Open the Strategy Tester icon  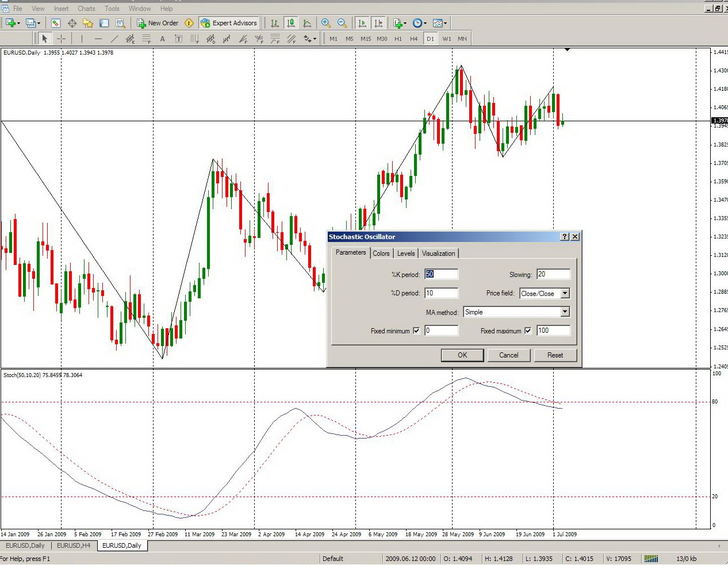[x=120, y=23]
